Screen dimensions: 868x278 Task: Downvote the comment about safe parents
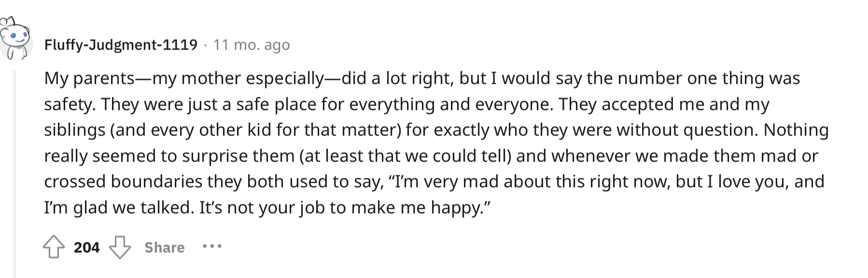tap(120, 247)
